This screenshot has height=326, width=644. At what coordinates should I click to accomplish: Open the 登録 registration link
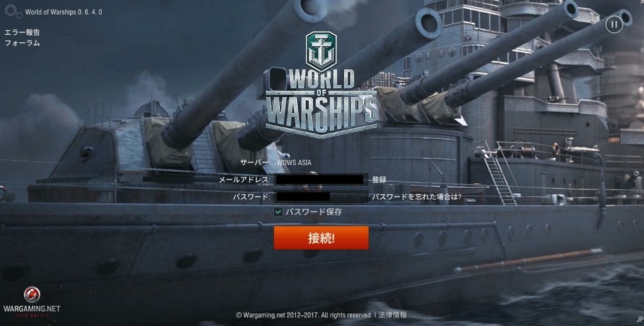[379, 179]
